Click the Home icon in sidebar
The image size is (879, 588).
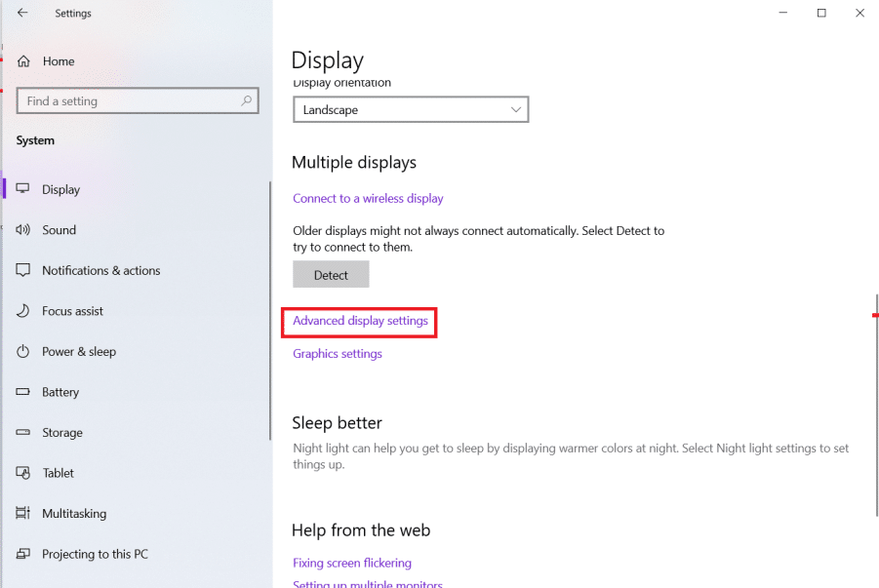(23, 61)
